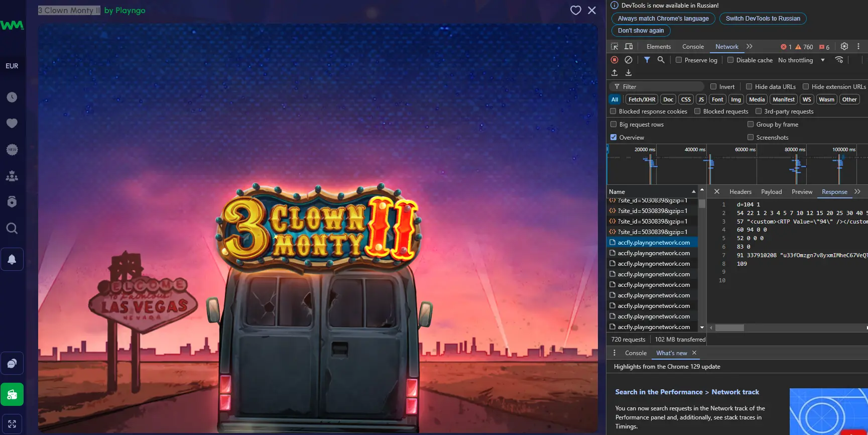Open the Headers tab of the request
868x435 pixels.
coord(740,191)
